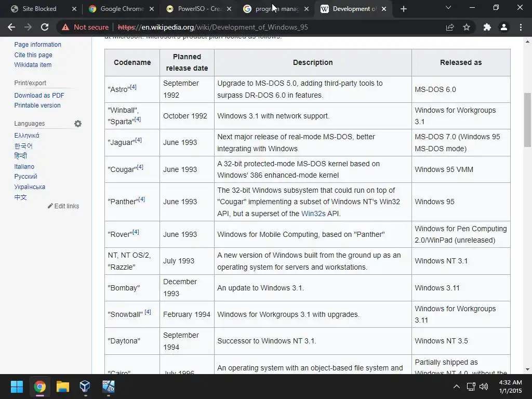Switch to the Italiano language version

24,167
